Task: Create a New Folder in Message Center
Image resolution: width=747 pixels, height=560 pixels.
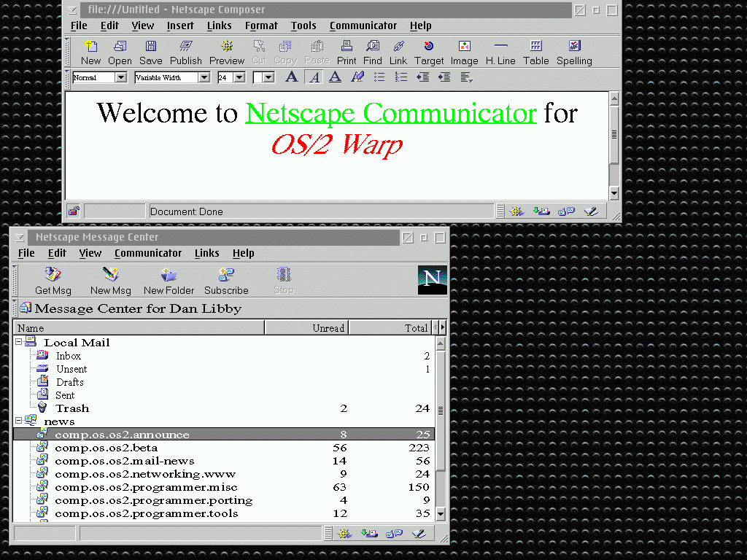Action: point(169,281)
